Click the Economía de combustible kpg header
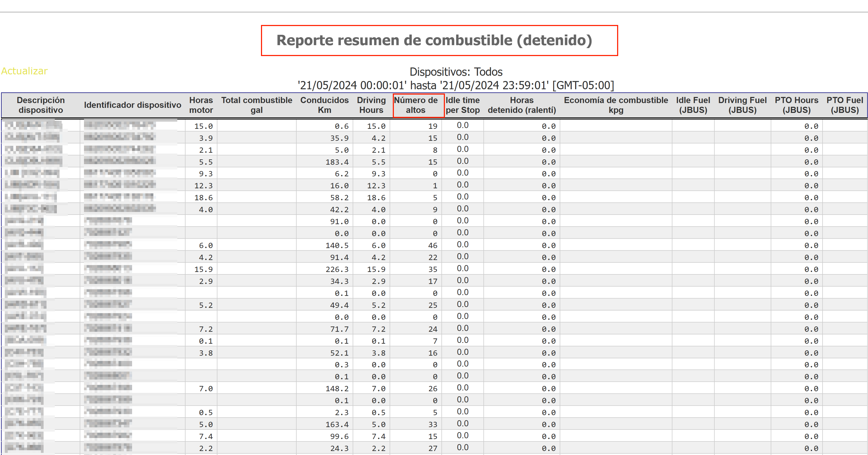The height and width of the screenshot is (455, 868). click(616, 105)
